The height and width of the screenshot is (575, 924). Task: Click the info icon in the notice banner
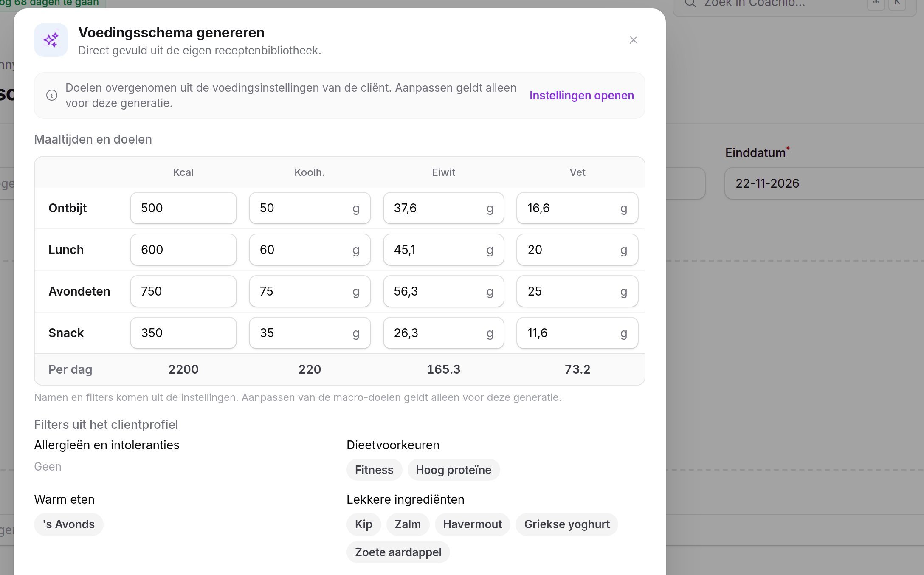coord(52,95)
